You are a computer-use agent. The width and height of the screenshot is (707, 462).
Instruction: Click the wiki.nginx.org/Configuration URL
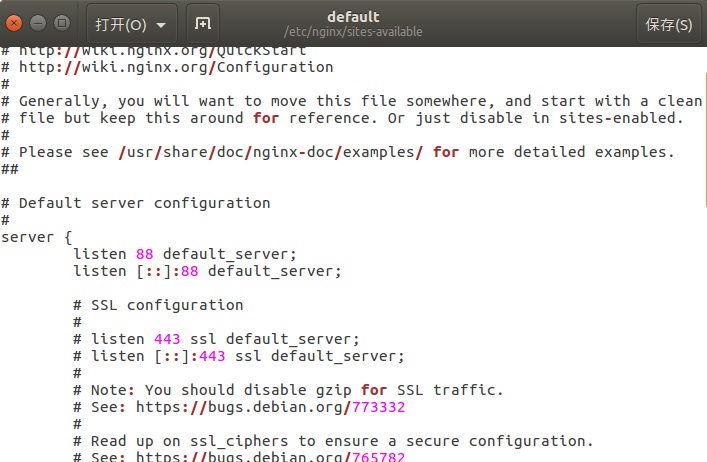(176, 67)
